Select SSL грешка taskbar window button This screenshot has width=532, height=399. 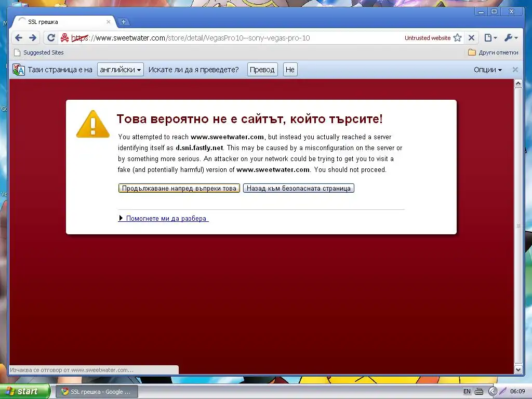(97, 392)
